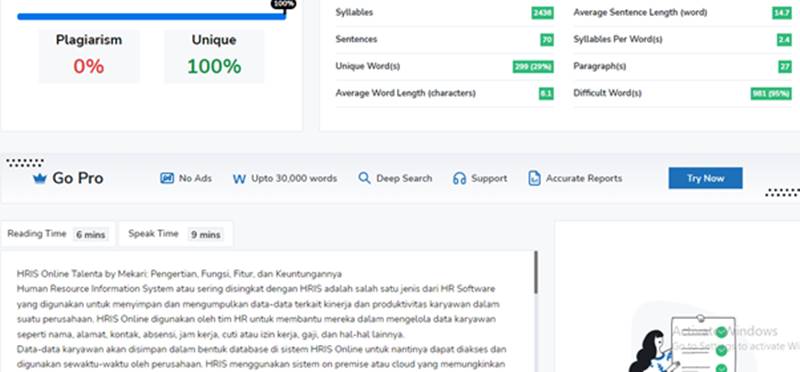Image resolution: width=800 pixels, height=372 pixels.
Task: Click the Average Word Length badge
Action: coord(546,93)
